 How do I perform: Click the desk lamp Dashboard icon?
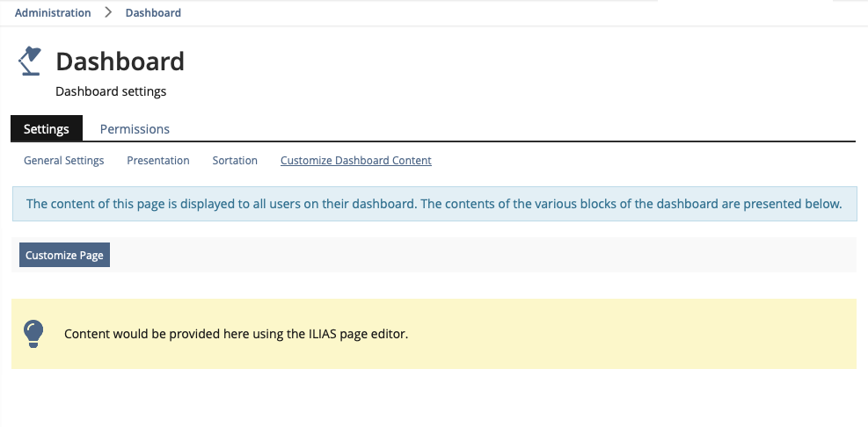click(29, 61)
